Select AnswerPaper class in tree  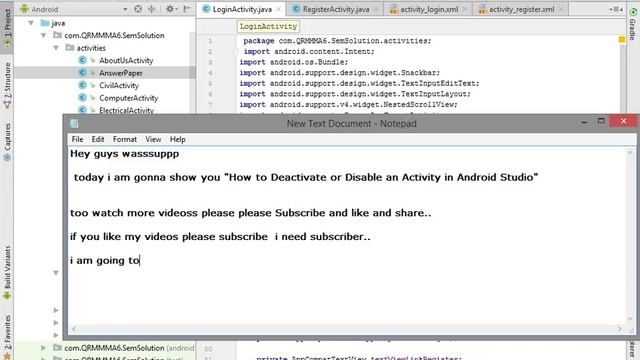click(x=121, y=73)
